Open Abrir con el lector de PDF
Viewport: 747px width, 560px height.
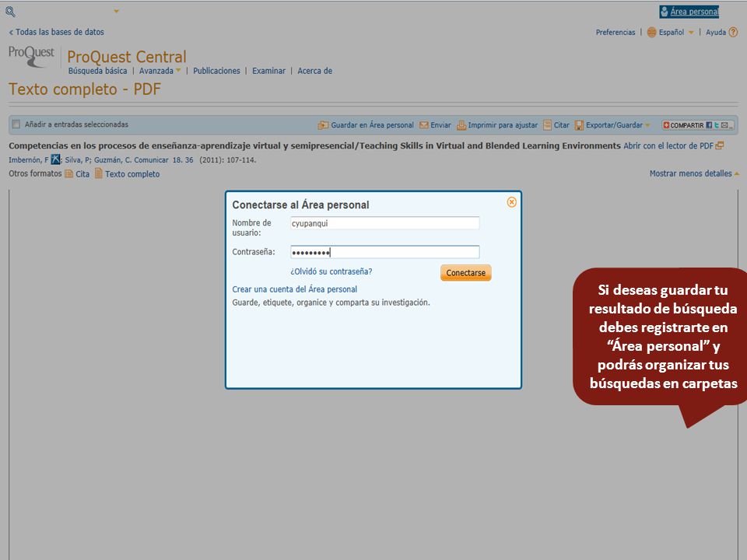[668, 145]
